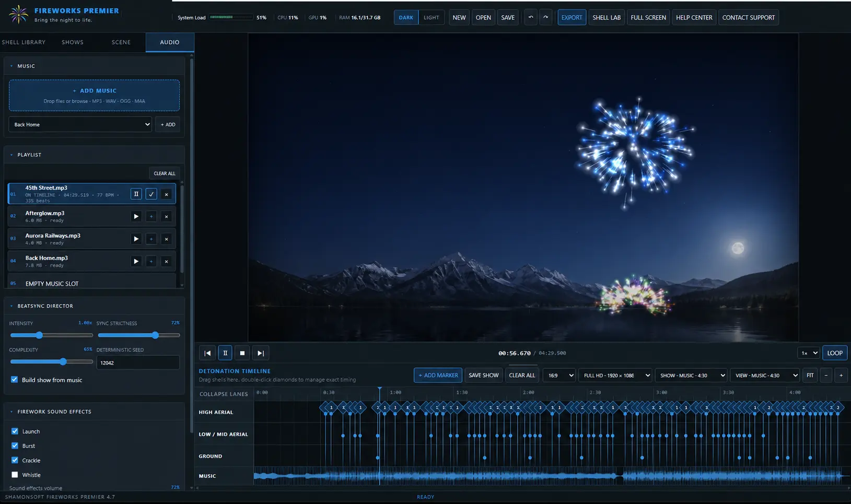Uncheck Crackle sound effect
The width and height of the screenshot is (851, 504).
click(15, 460)
